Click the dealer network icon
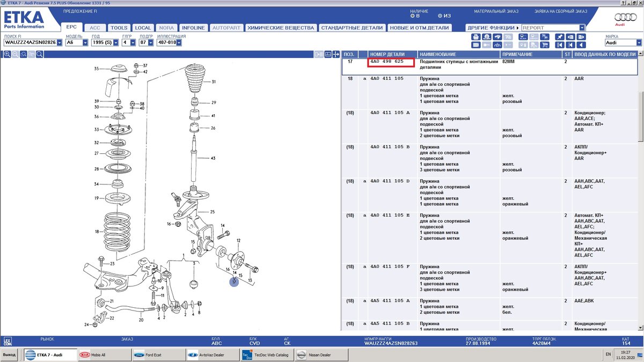 (497, 45)
